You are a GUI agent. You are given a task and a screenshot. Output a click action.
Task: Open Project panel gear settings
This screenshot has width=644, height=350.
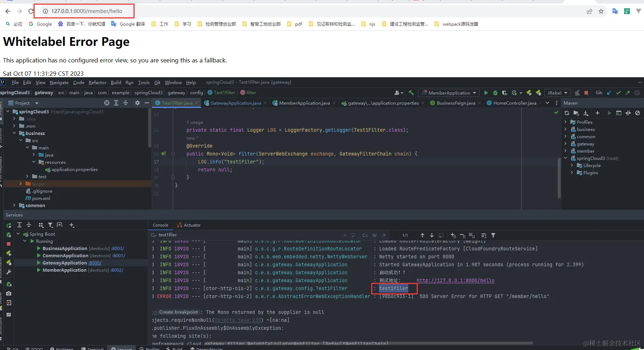(137, 103)
